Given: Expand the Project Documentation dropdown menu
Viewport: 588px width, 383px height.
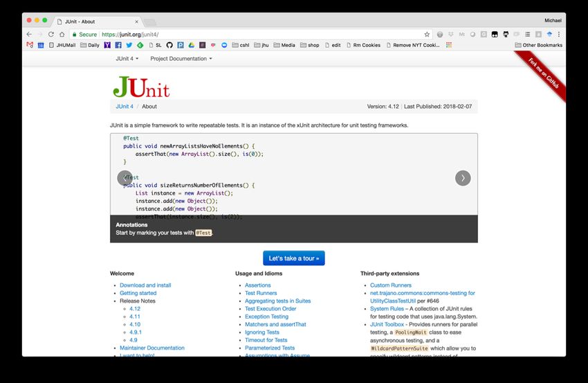Looking at the screenshot, I should coord(181,59).
